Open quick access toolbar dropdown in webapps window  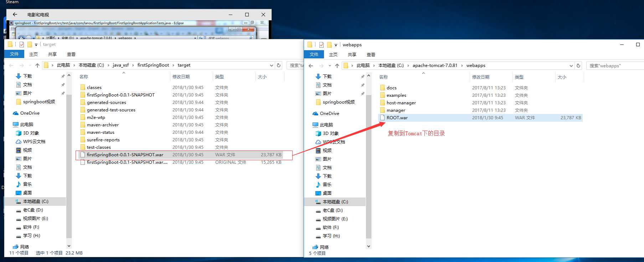(336, 45)
